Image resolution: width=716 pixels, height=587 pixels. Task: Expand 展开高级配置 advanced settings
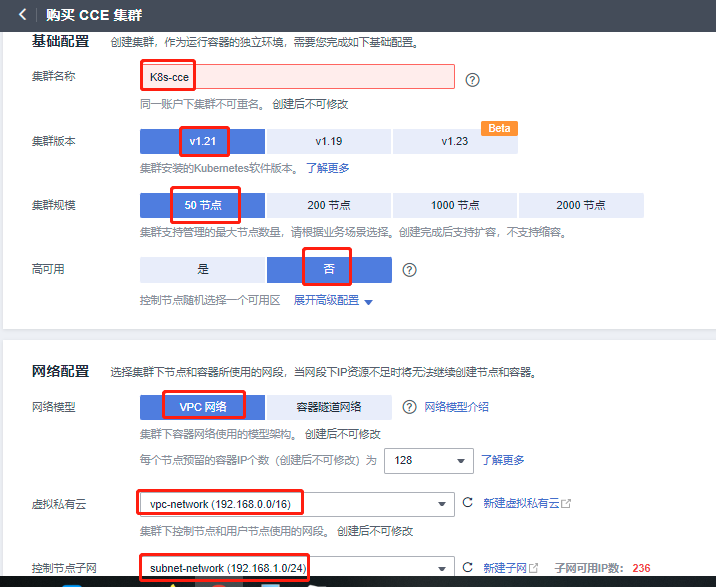click(x=333, y=301)
